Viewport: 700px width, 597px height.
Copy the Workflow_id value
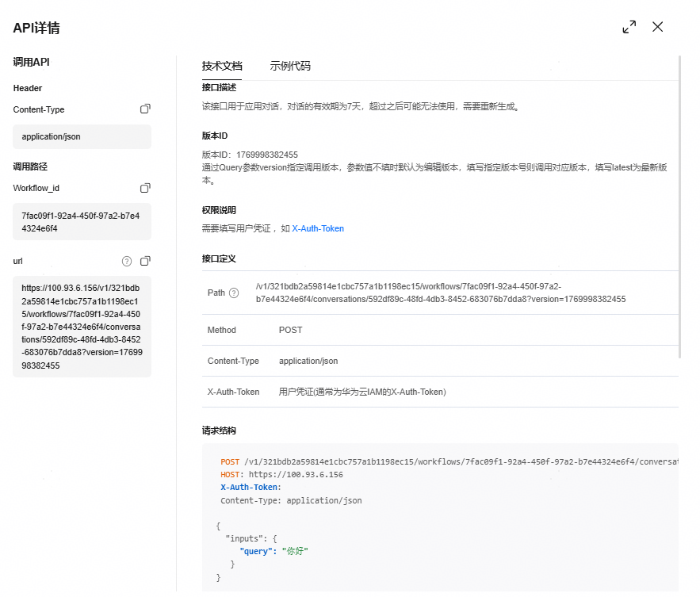click(145, 188)
